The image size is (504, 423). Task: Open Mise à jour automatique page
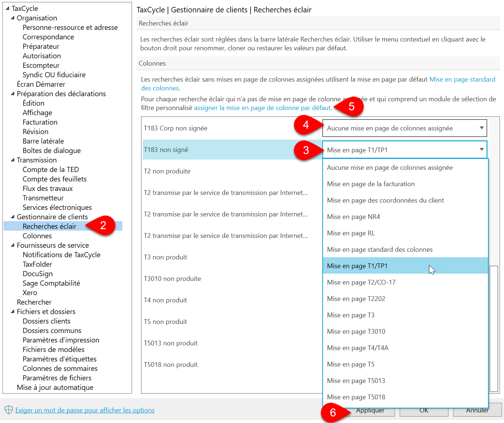click(55, 387)
